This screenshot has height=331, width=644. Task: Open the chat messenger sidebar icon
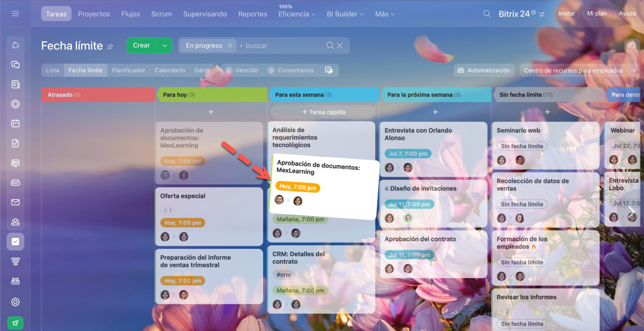(16, 65)
